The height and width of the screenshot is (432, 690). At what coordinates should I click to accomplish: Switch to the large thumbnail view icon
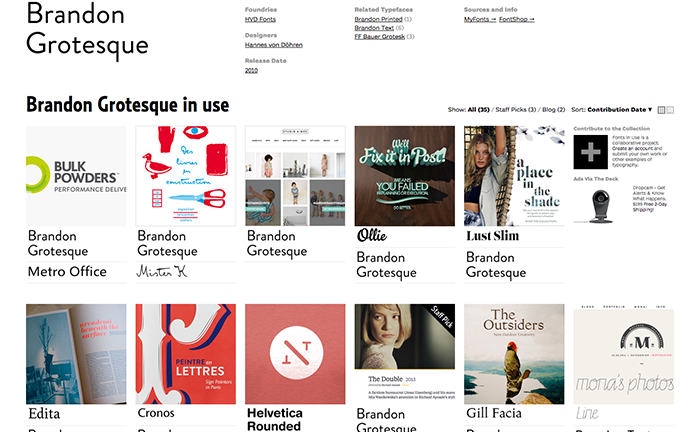(670, 110)
